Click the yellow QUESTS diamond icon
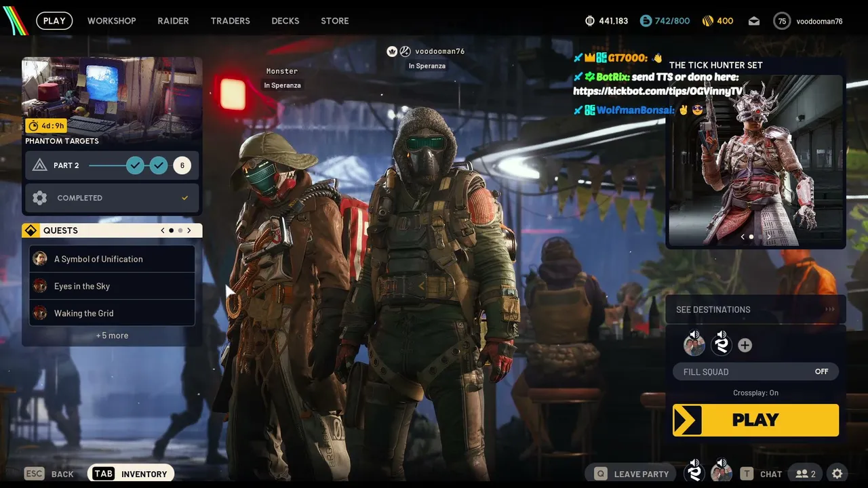 31,230
